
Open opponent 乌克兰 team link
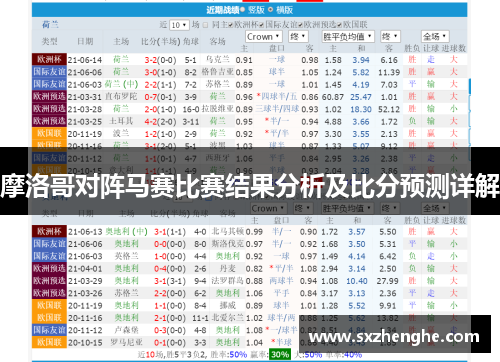pos(217,60)
